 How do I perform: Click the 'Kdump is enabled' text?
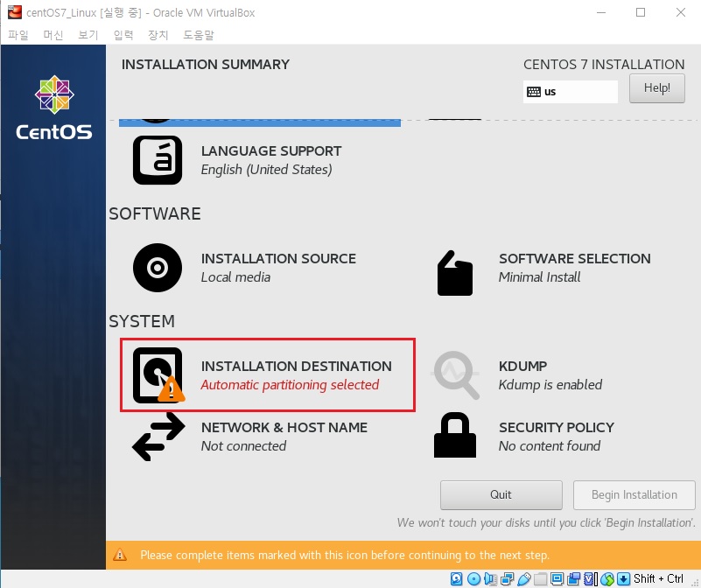click(x=550, y=384)
